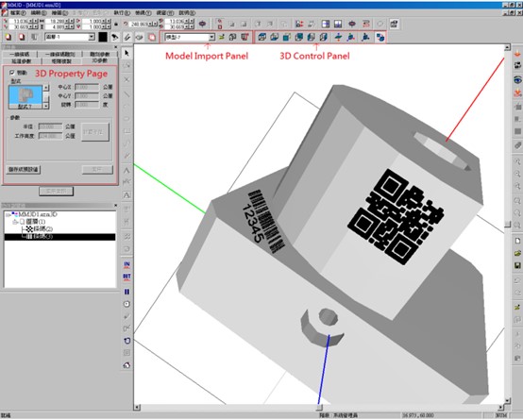Click the green import-model icon beside the model dropdown
This screenshot has width=523, height=420.
[222, 37]
